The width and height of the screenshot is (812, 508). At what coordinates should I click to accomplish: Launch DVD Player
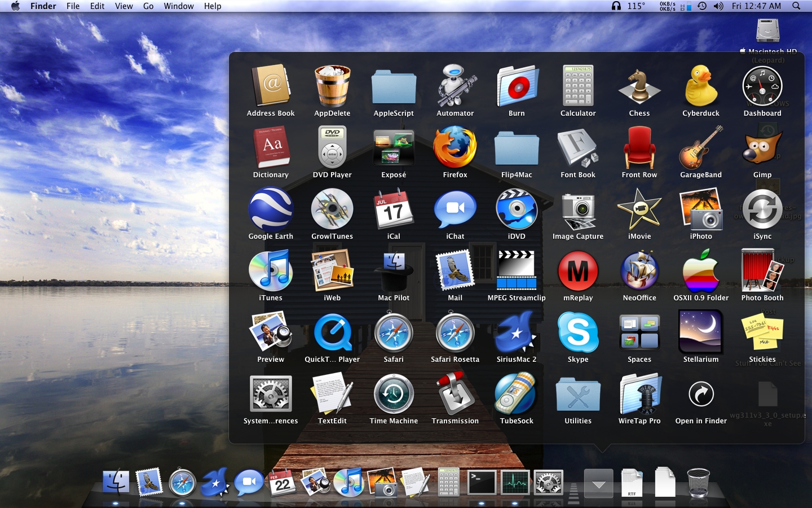[x=332, y=148]
